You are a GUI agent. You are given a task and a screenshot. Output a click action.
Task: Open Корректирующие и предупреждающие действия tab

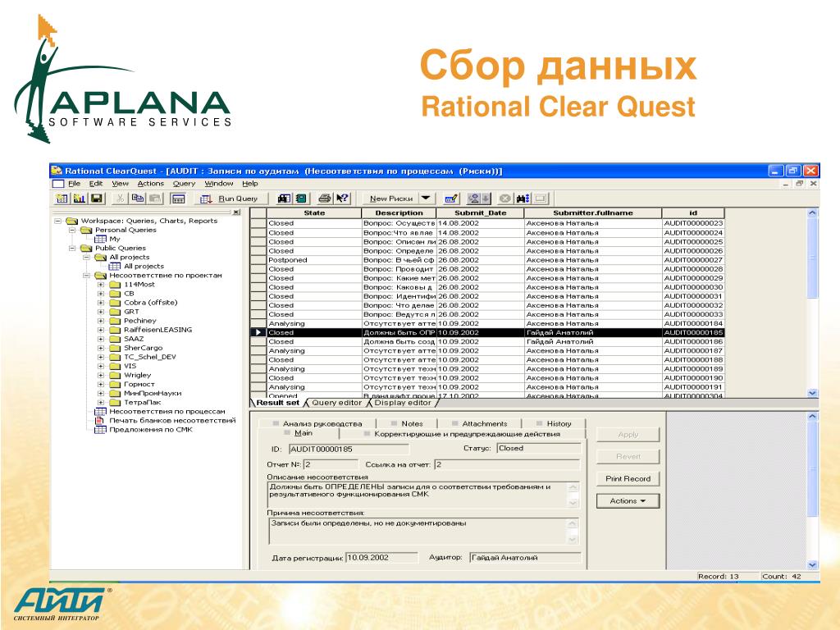click(463, 434)
